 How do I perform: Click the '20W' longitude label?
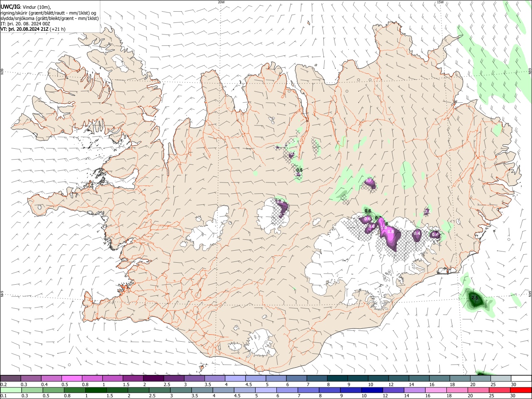coord(222,2)
